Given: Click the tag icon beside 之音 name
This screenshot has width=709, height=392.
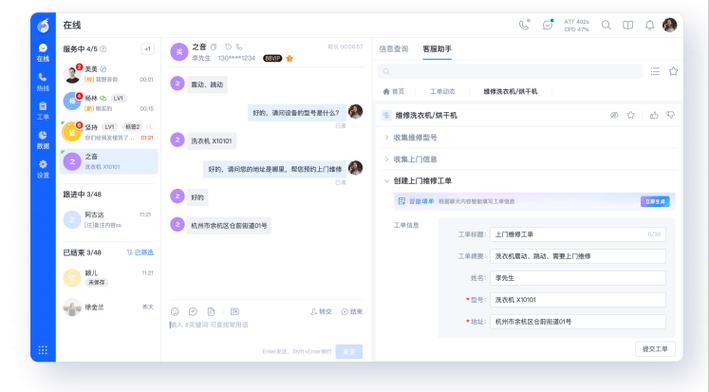Looking at the screenshot, I should click(x=228, y=47).
